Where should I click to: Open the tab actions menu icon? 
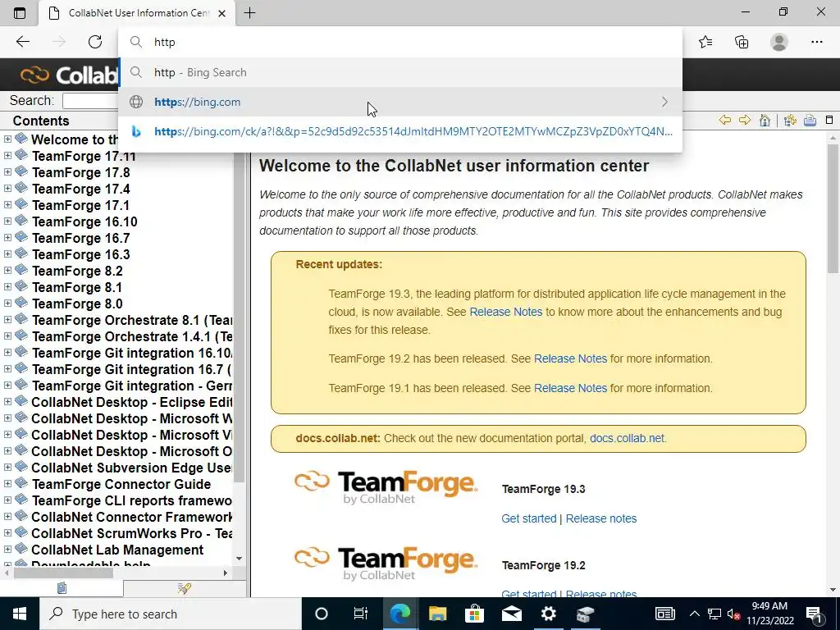(20, 13)
